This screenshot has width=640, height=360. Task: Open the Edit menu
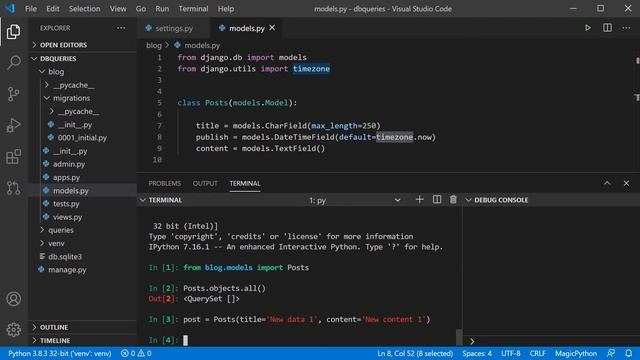(x=53, y=9)
